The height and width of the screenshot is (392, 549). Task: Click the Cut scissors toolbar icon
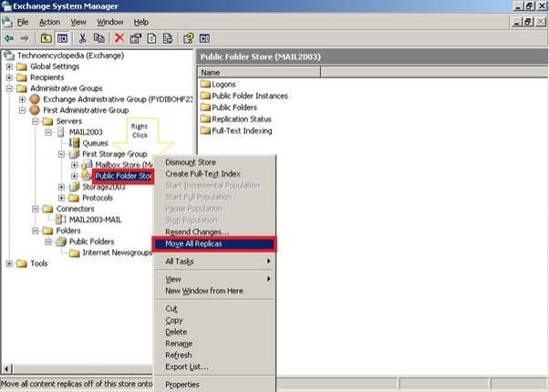click(x=83, y=38)
